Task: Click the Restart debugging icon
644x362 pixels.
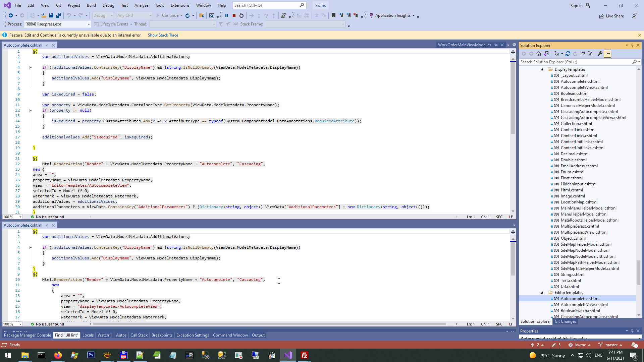Action: (x=241, y=15)
